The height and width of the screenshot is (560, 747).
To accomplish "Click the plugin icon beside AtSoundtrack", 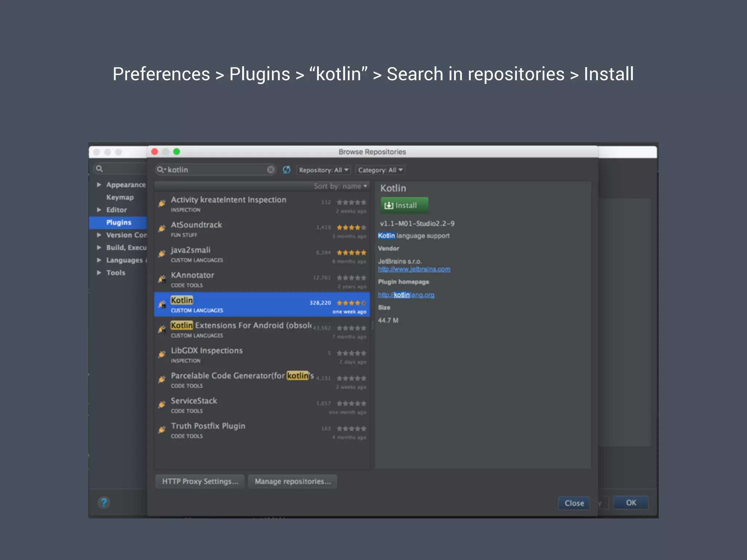I will [x=162, y=229].
